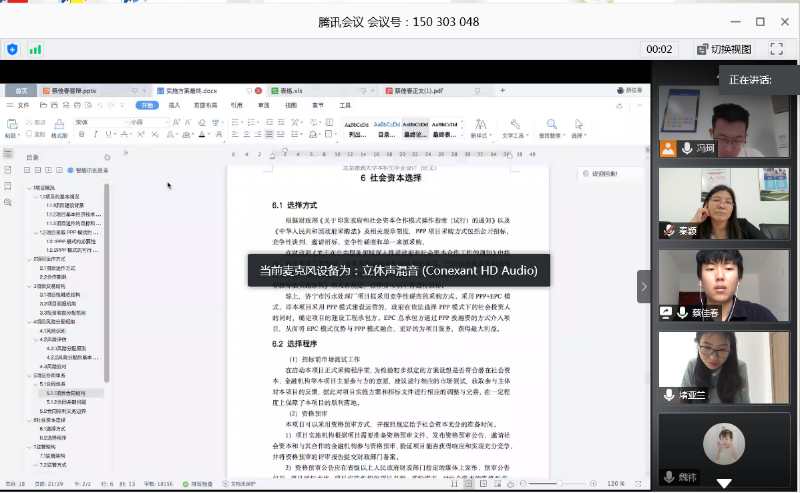Select outline entry 6.2 选择程序
Image resolution: width=800 pixels, height=493 pixels.
[54, 438]
